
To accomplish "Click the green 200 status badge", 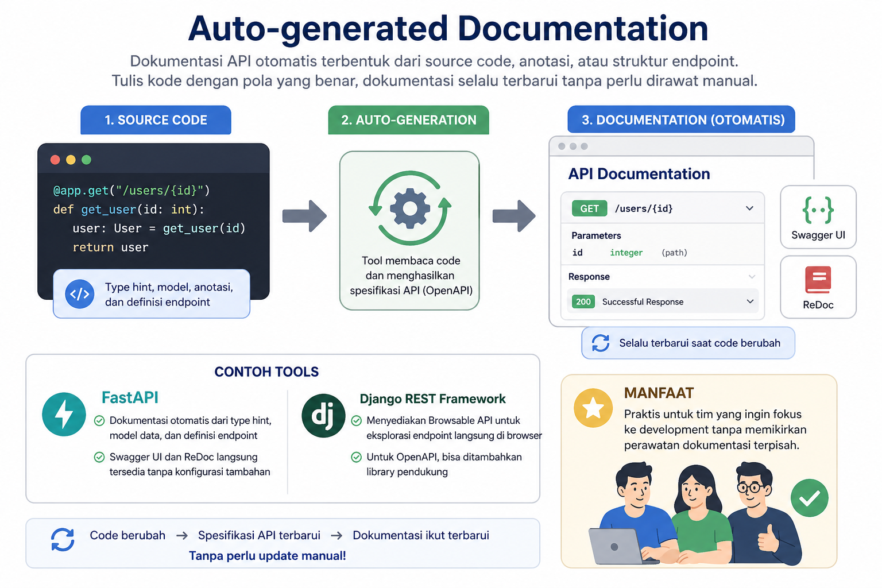I will tap(583, 301).
